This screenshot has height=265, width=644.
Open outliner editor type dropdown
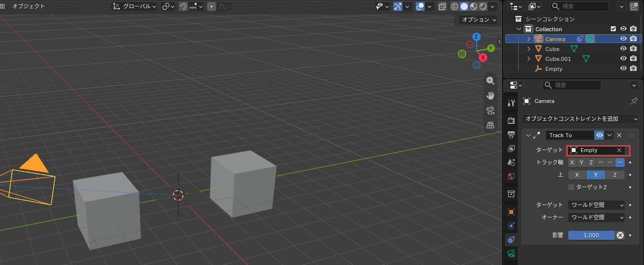pos(516,6)
